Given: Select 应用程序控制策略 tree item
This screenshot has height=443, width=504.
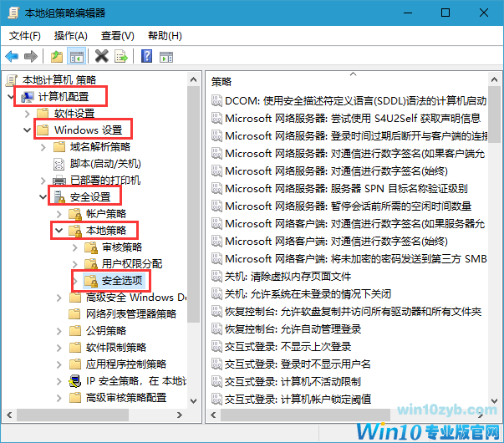Looking at the screenshot, I should [126, 364].
